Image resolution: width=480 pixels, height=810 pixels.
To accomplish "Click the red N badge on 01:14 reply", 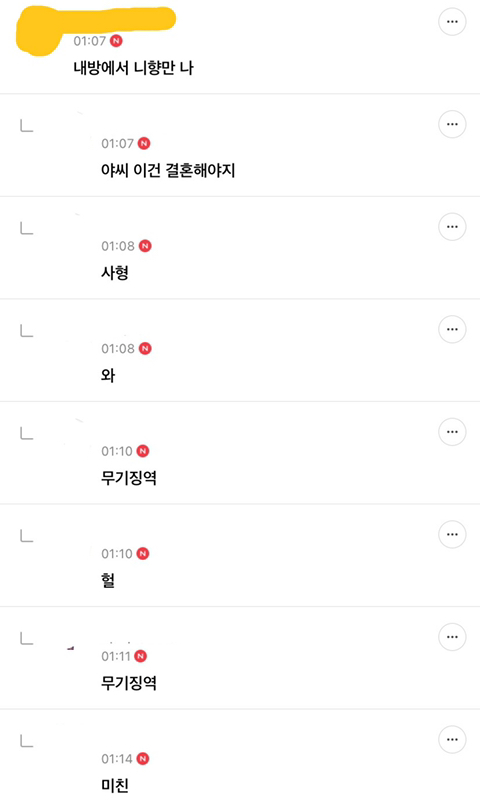I will 143,758.
